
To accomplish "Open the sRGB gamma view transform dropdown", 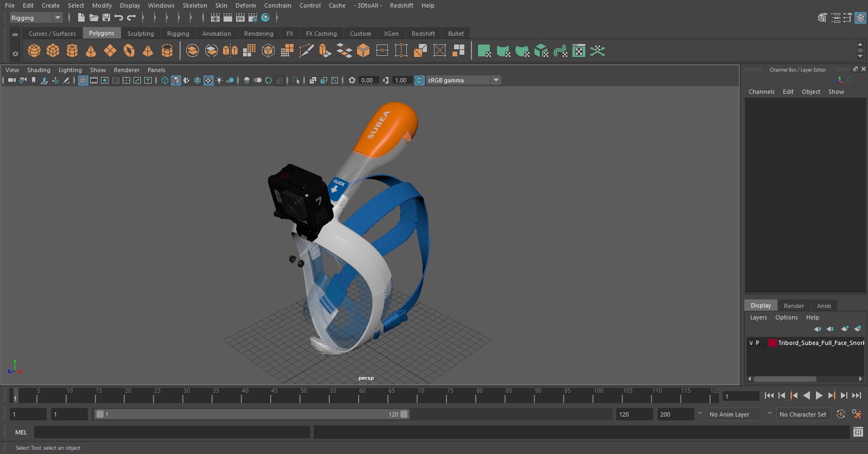I will [x=463, y=80].
